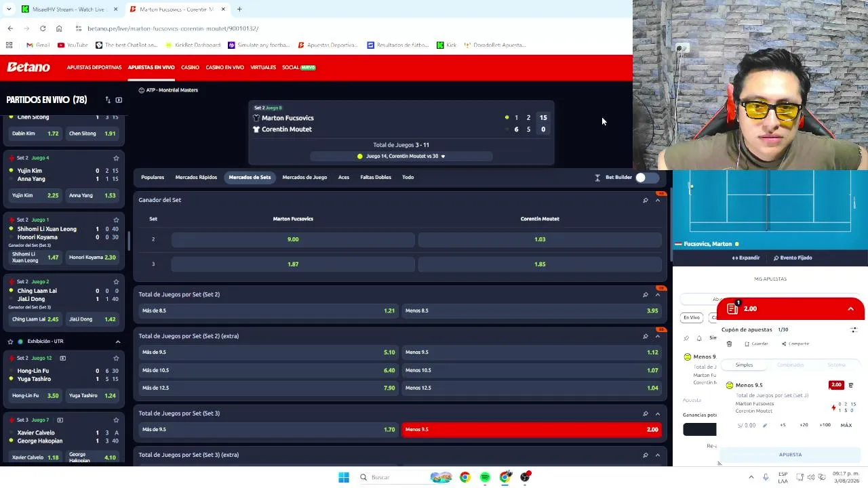Pin the Total de Juegos por Set (Set 2) market
The height and width of the screenshot is (488, 868).
[646, 295]
